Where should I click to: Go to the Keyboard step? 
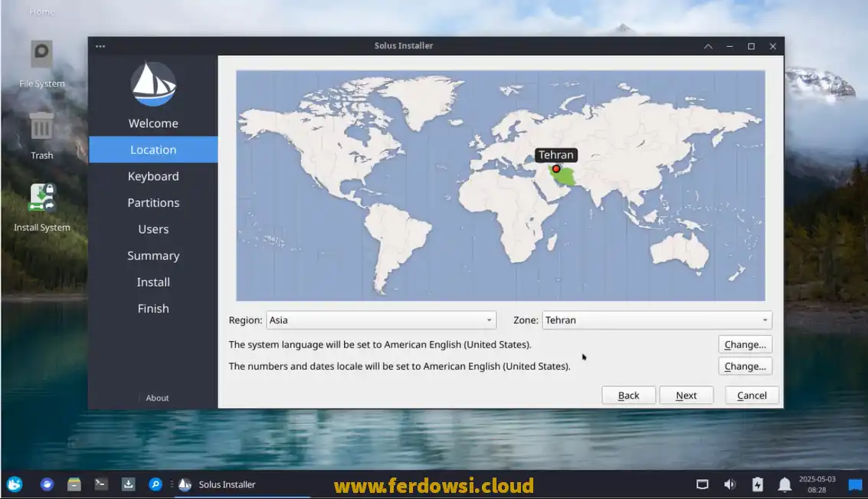153,176
